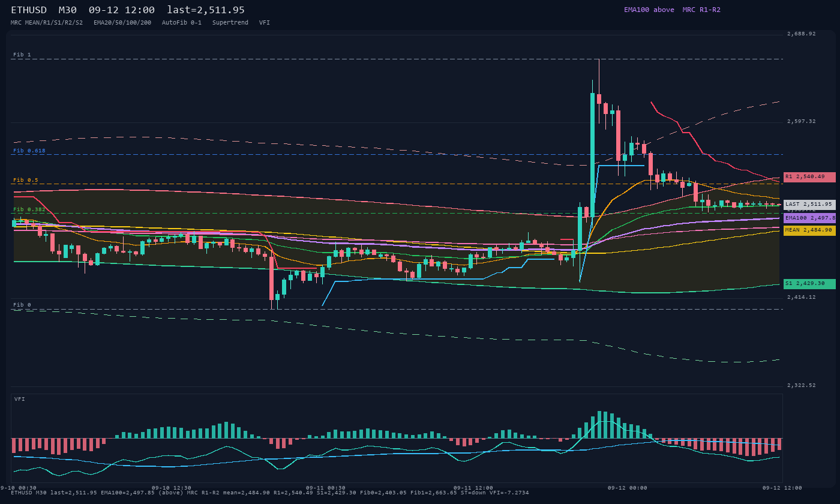Viewport: 840px width, 504px height.
Task: Select the 'Fib 0.382' level label
Action: [29, 209]
